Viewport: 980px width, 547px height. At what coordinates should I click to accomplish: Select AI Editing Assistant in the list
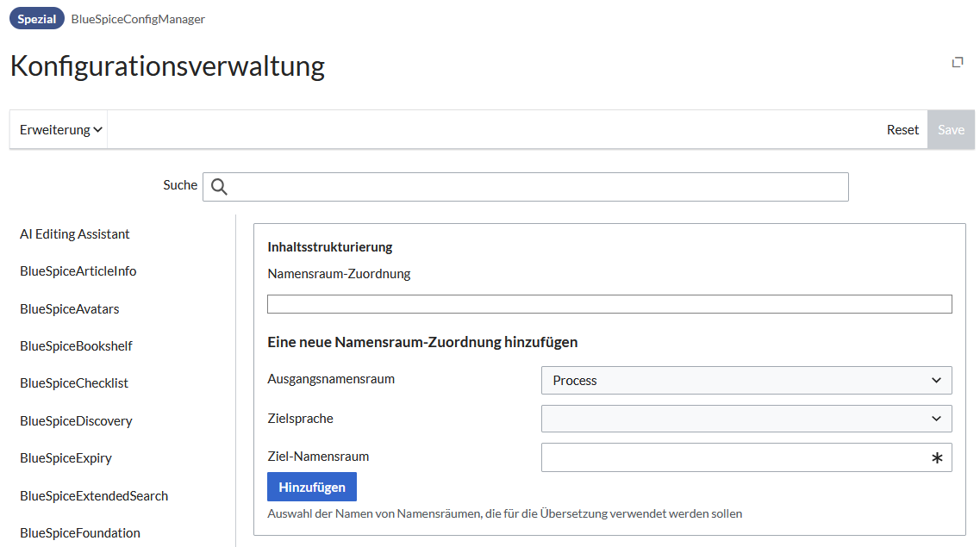(74, 234)
